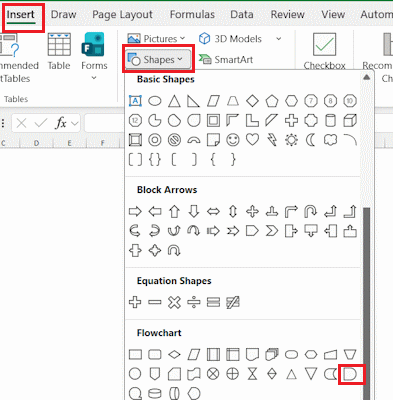Expand the formula bar function dropdown

(75, 124)
